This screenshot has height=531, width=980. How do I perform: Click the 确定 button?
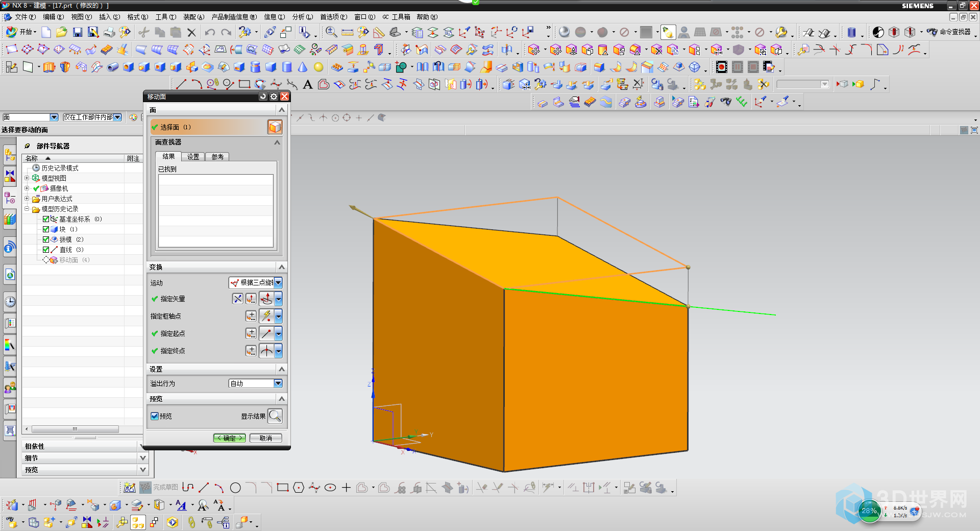click(230, 438)
